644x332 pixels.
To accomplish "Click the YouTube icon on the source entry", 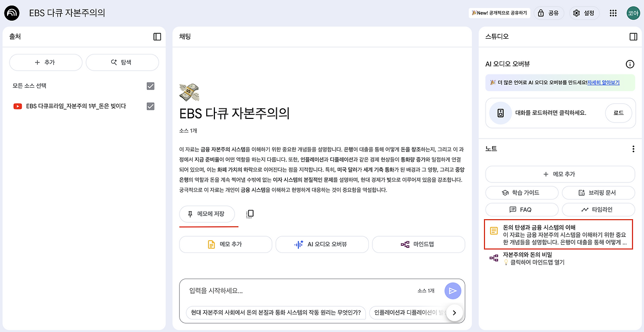I will (x=17, y=106).
